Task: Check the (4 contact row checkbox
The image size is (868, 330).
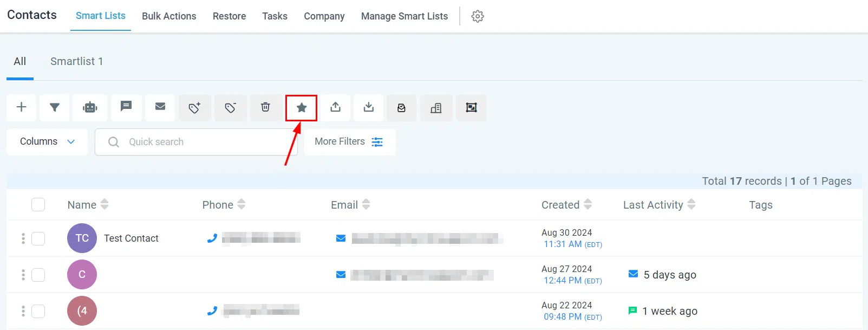Action: point(38,311)
